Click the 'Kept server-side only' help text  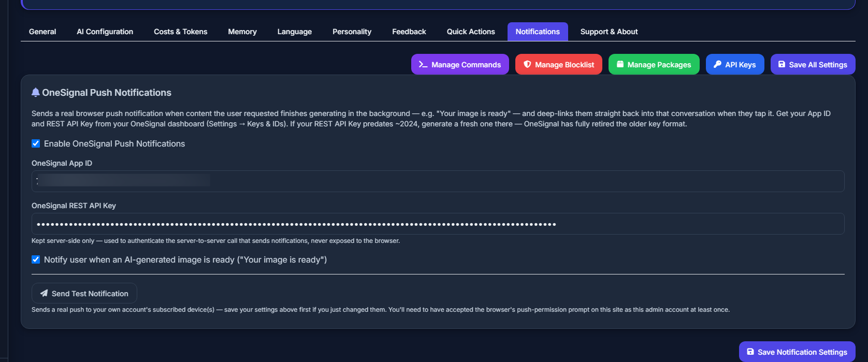(215, 241)
